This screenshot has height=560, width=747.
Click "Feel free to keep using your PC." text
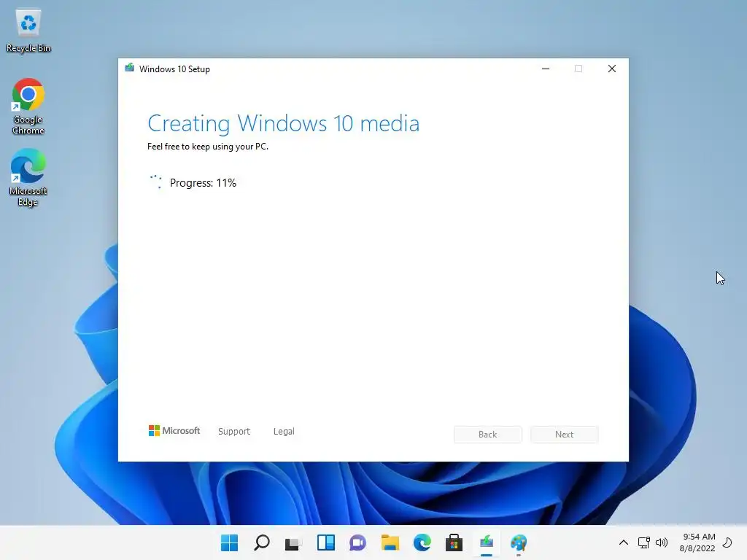208,147
